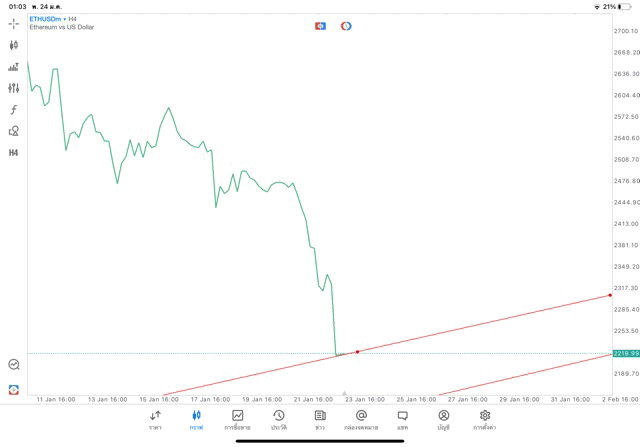
Task: Tap the function (f) indicators icon
Action: tap(14, 109)
